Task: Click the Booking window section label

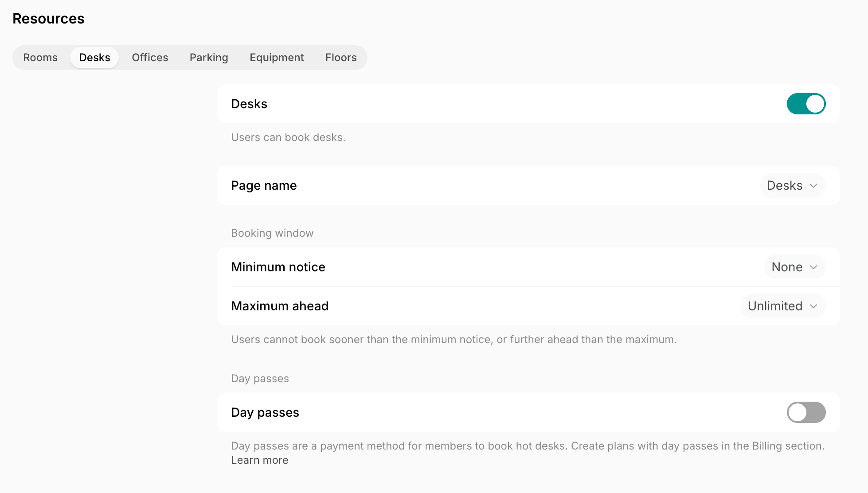Action: pyautogui.click(x=272, y=233)
